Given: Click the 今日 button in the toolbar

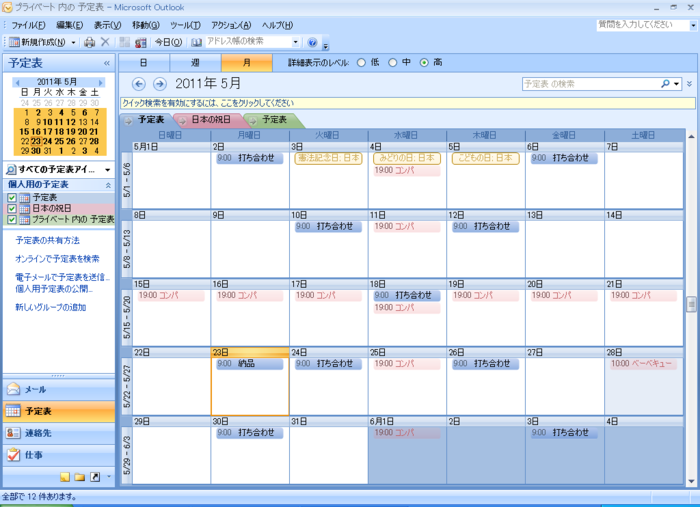Looking at the screenshot, I should [x=168, y=42].
